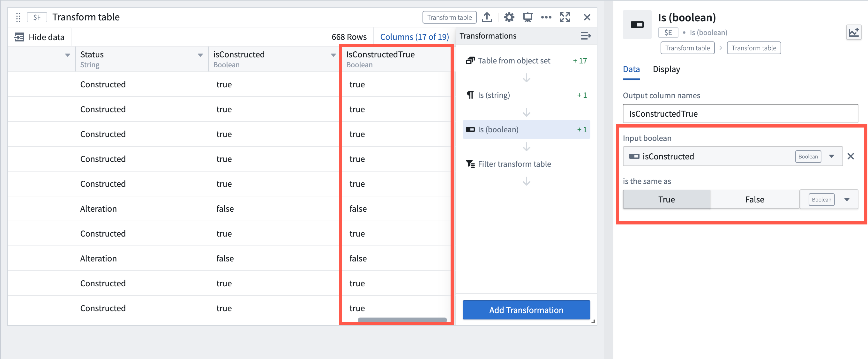Click the upload/export icon
The image size is (868, 359).
tap(487, 17)
